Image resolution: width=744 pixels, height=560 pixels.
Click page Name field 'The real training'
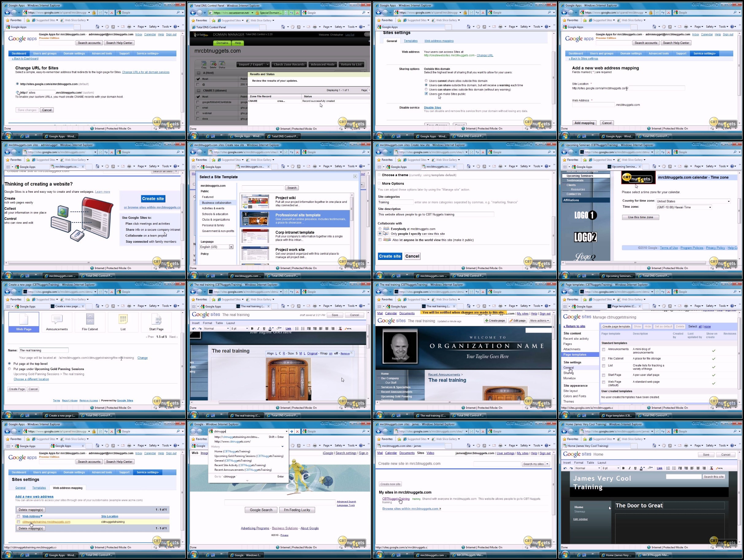click(x=44, y=350)
